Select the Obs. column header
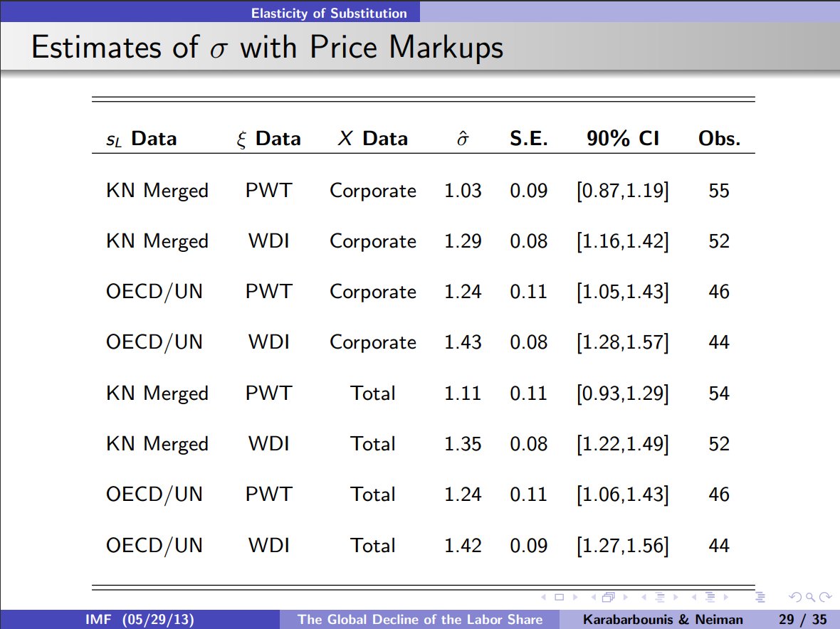 [x=719, y=139]
